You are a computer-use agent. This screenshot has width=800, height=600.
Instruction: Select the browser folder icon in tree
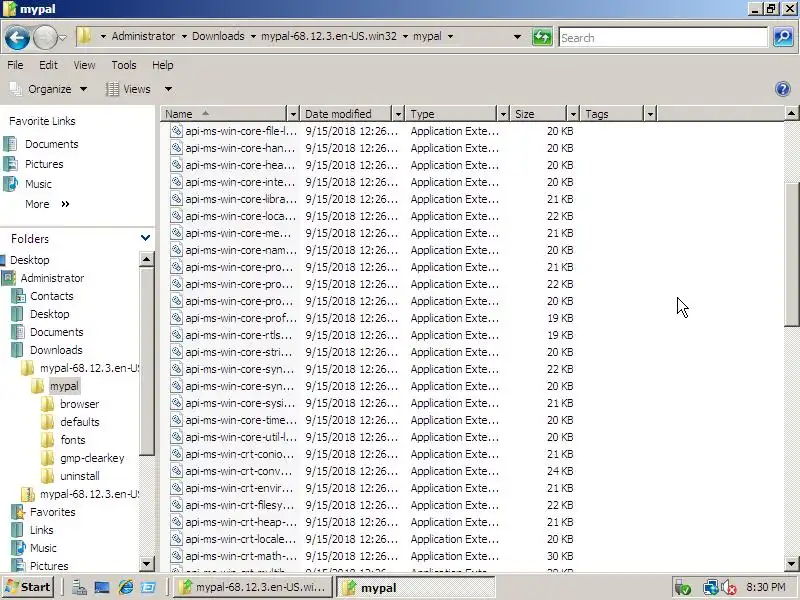click(x=47, y=404)
